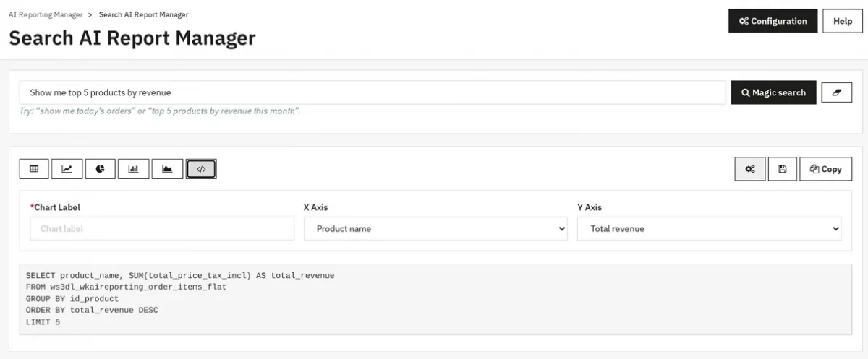Select SQL line 'ORDER BY total_revenue DESC'

coord(92,311)
